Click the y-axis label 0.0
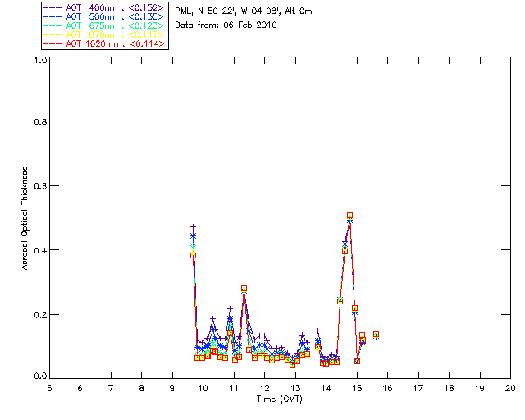Viewport: 525px width, 420px height. point(40,377)
